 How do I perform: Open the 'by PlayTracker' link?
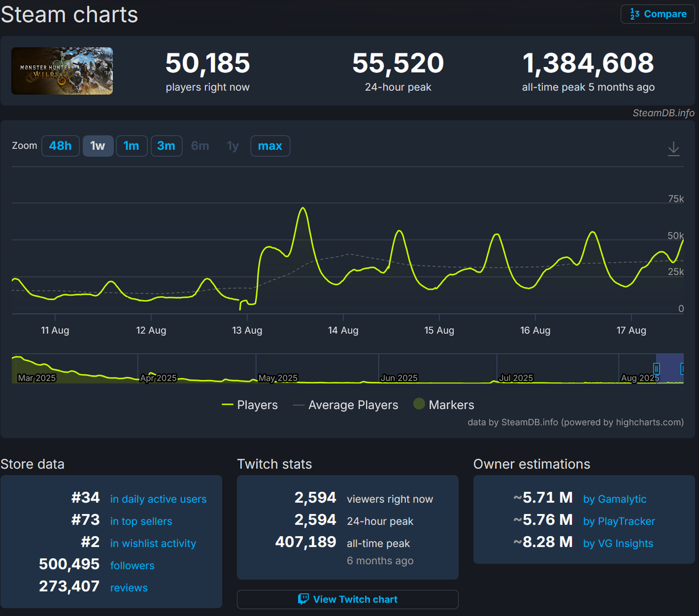619,521
